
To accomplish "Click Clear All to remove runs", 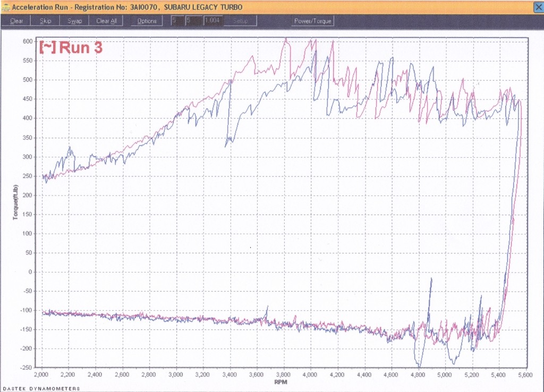I will coord(106,21).
